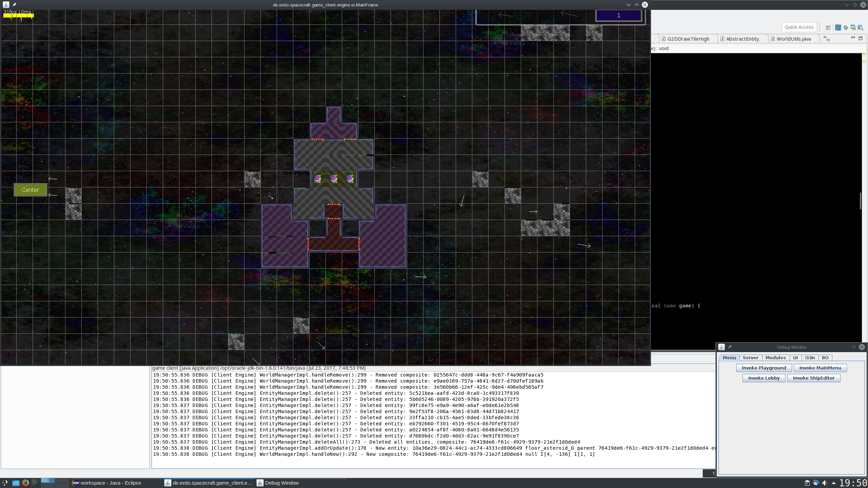868x488 pixels.
Task: Switch to the Debug perspective bug icon
Action: (x=846, y=27)
